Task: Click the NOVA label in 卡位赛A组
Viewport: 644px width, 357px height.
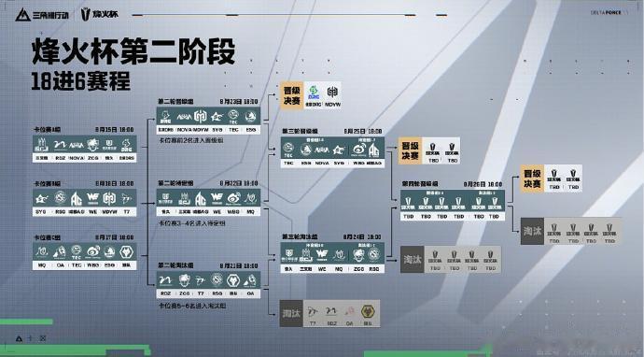Action: pyautogui.click(x=77, y=158)
